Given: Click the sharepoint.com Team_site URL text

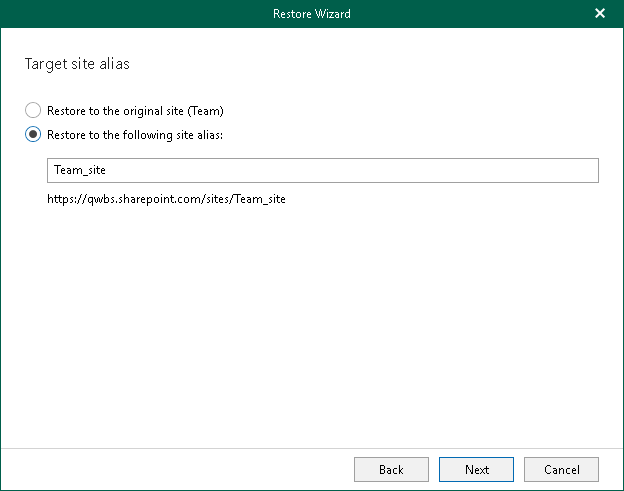Looking at the screenshot, I should point(166,199).
